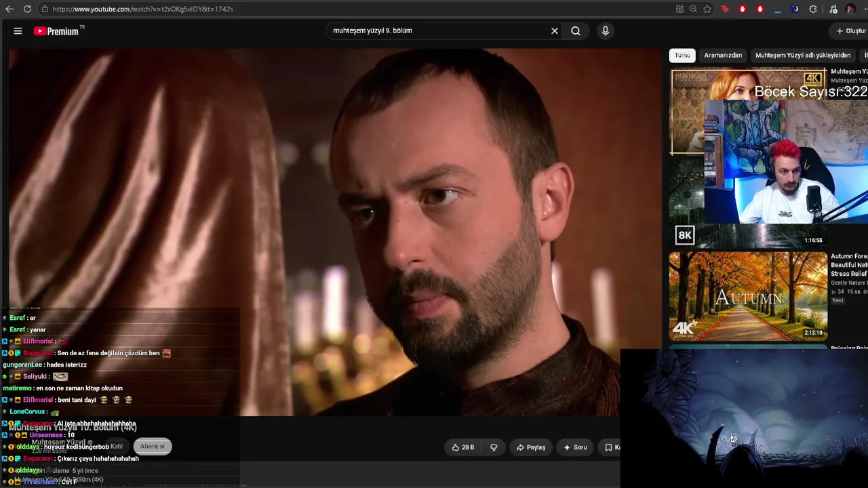Click chat username LoneCorvus
868x488 pixels.
pos(28,411)
